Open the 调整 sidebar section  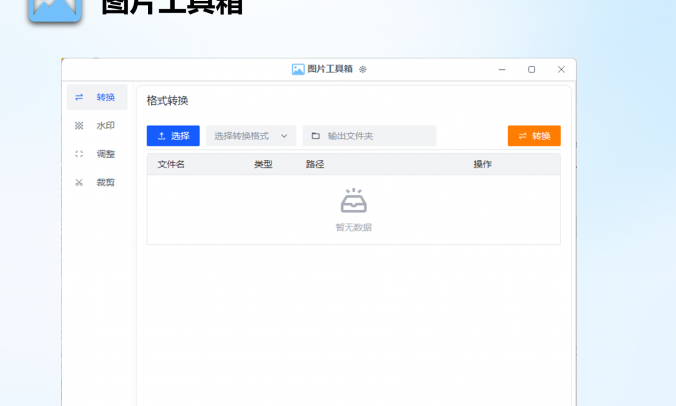(97, 154)
